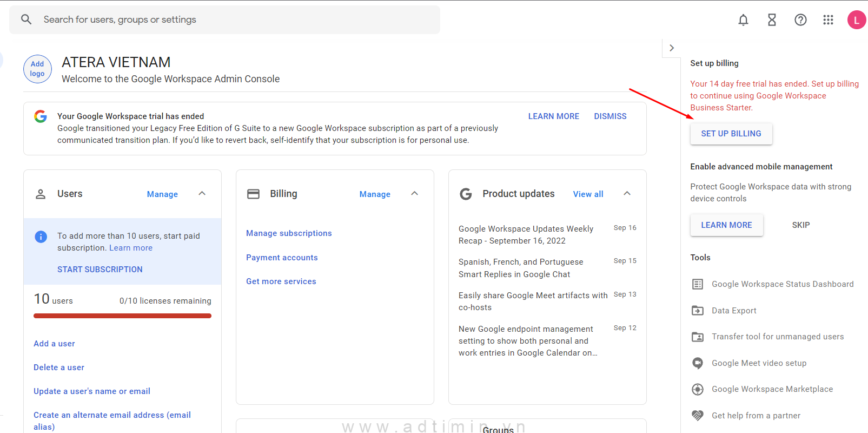The width and height of the screenshot is (868, 433).
Task: Click LEARN MORE under mobile management
Action: click(726, 225)
